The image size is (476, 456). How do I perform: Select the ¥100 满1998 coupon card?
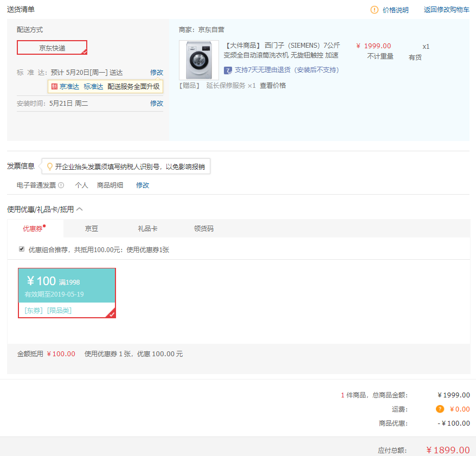[67, 293]
